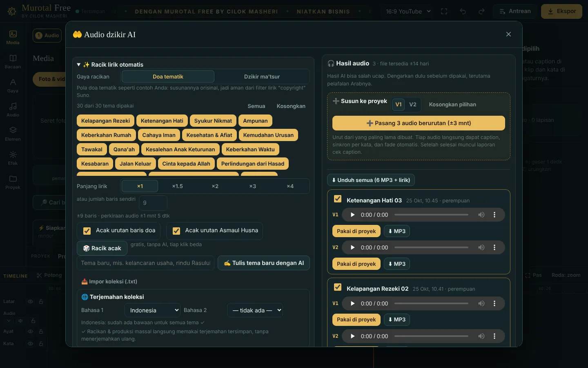Click Racik acak button
This screenshot has height=368, width=588.
tap(102, 248)
